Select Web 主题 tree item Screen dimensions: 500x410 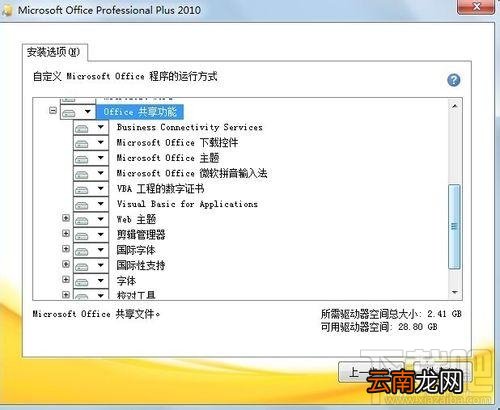tap(136, 219)
